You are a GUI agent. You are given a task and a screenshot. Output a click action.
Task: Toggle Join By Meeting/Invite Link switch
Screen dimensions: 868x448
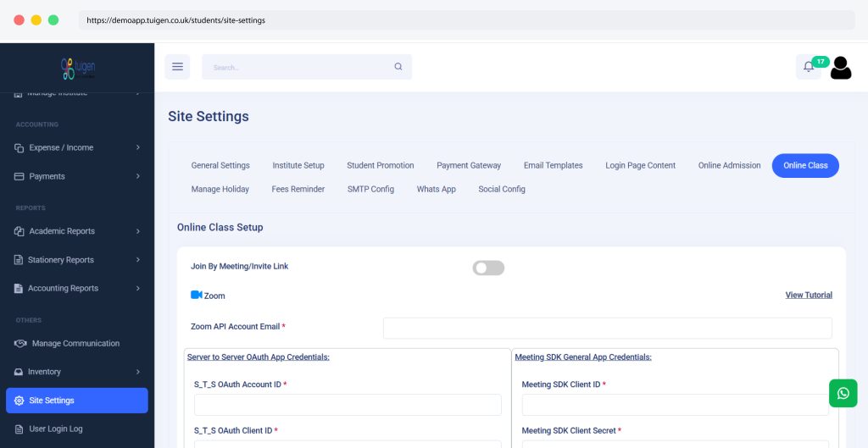click(488, 268)
